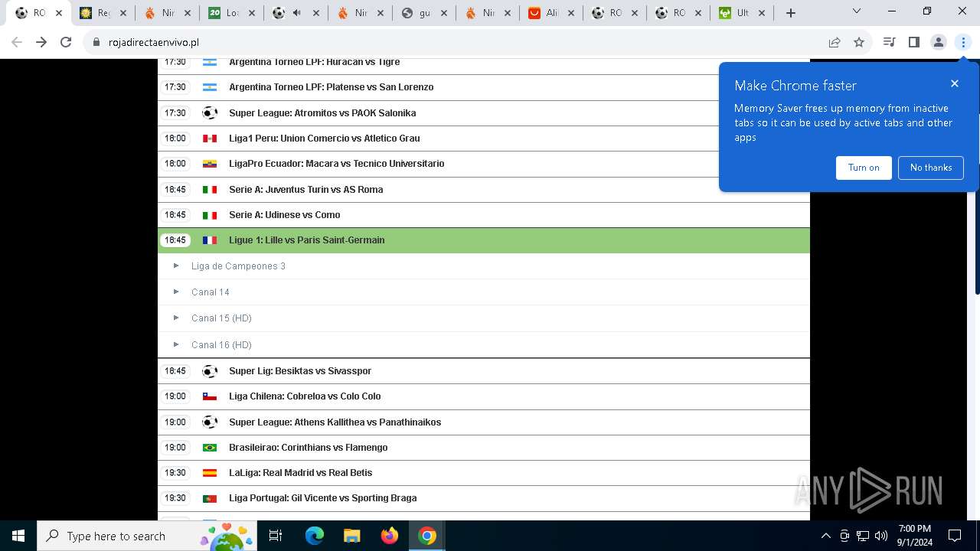The width and height of the screenshot is (980, 551).
Task: Launch Firefox from the taskbar
Action: pos(390,536)
